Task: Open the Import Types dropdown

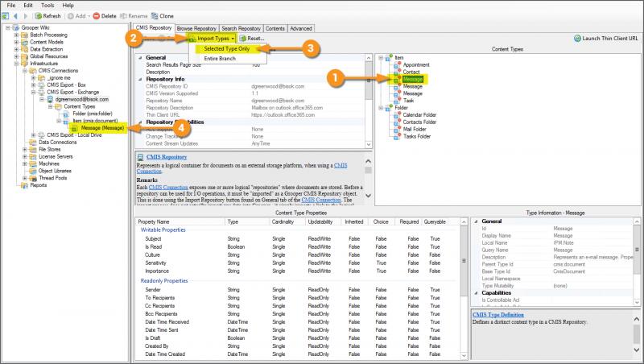Action: click(x=215, y=38)
